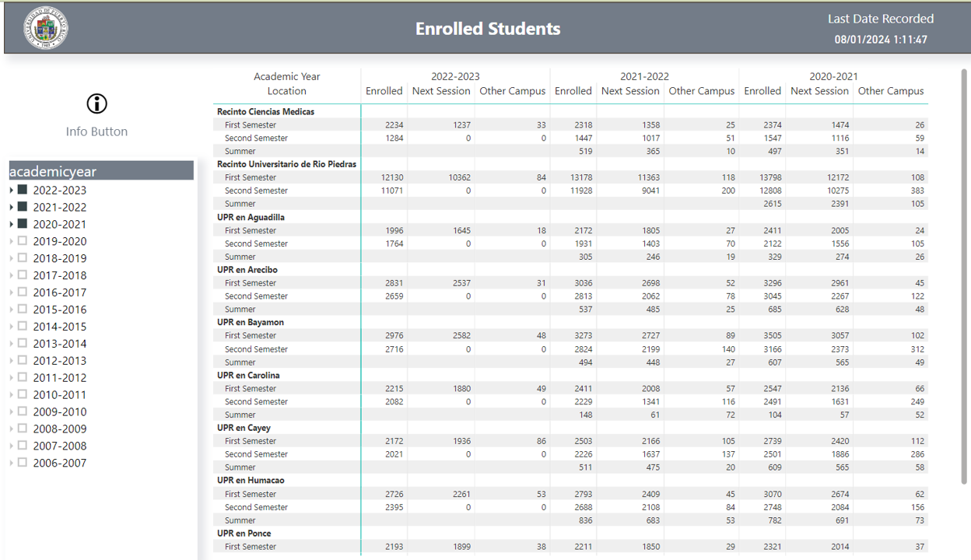Tick the 2006-2007 academic year checkbox
Image resolution: width=971 pixels, height=560 pixels.
pyautogui.click(x=23, y=463)
